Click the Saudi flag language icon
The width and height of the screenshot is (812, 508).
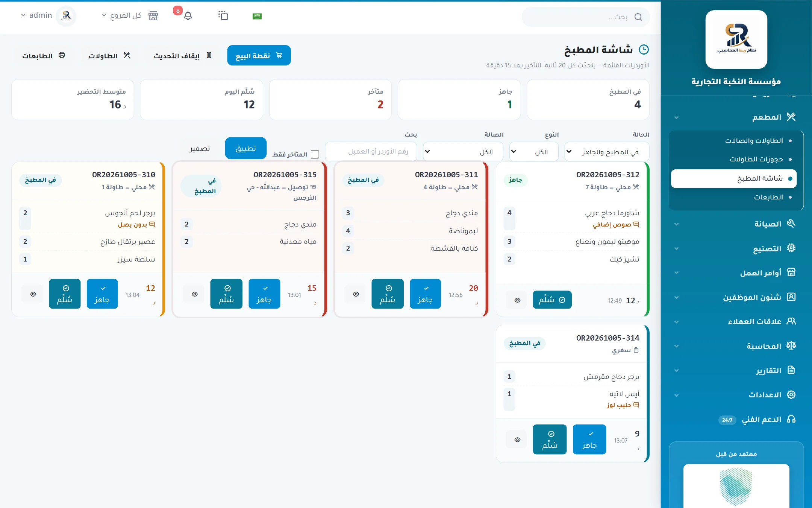(257, 16)
